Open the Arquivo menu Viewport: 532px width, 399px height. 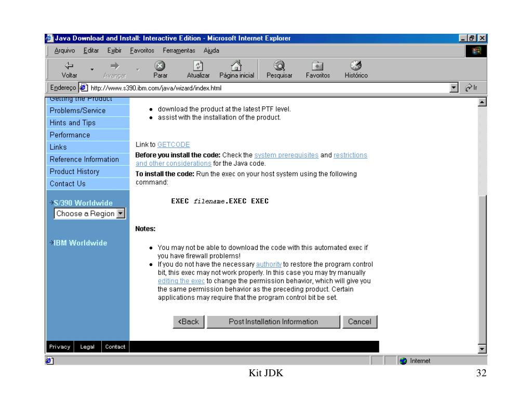click(x=64, y=50)
